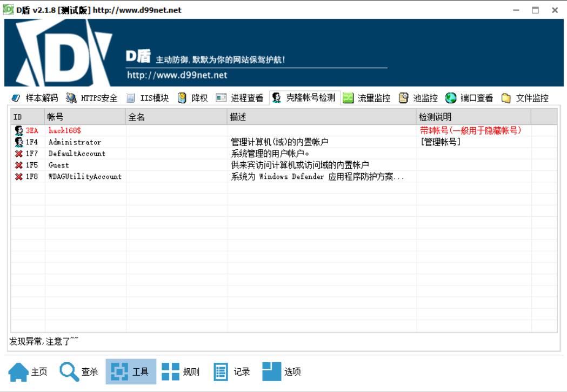
Task: Click the red 带$帐号 detection note
Action: click(470, 130)
